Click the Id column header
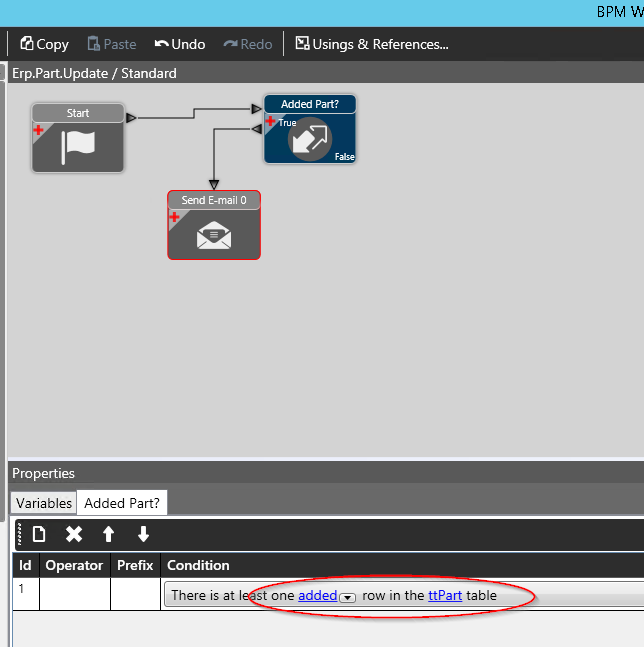This screenshot has height=647, width=644. [x=26, y=565]
